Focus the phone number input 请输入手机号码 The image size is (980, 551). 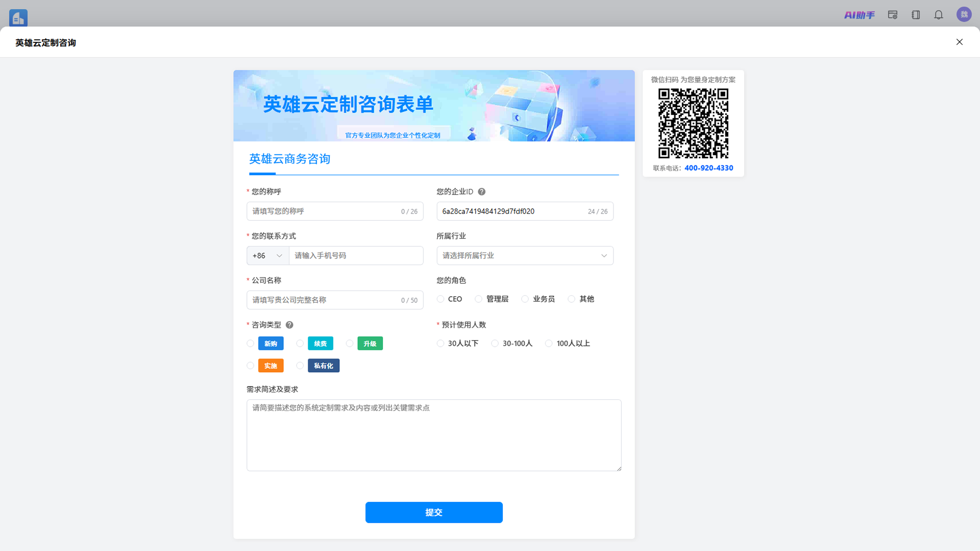356,255
